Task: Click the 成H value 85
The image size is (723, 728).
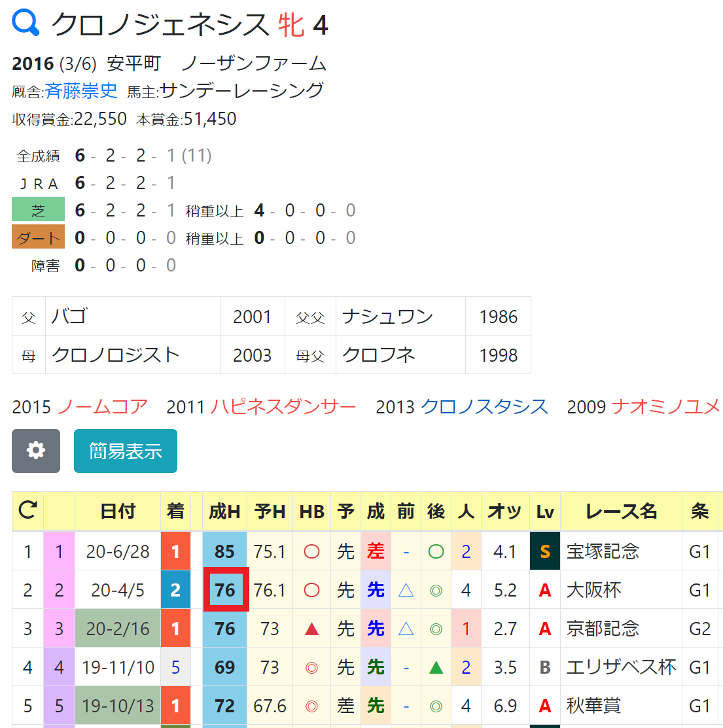Action: pyautogui.click(x=224, y=551)
